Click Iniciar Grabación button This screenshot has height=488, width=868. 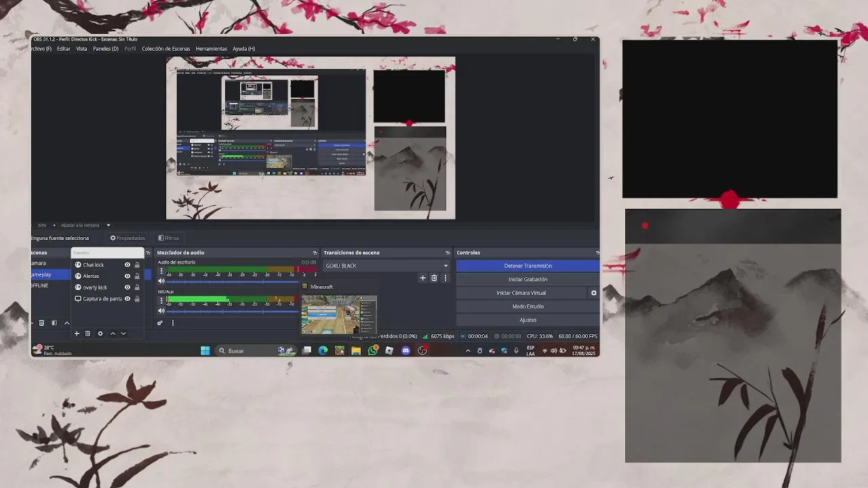point(528,279)
